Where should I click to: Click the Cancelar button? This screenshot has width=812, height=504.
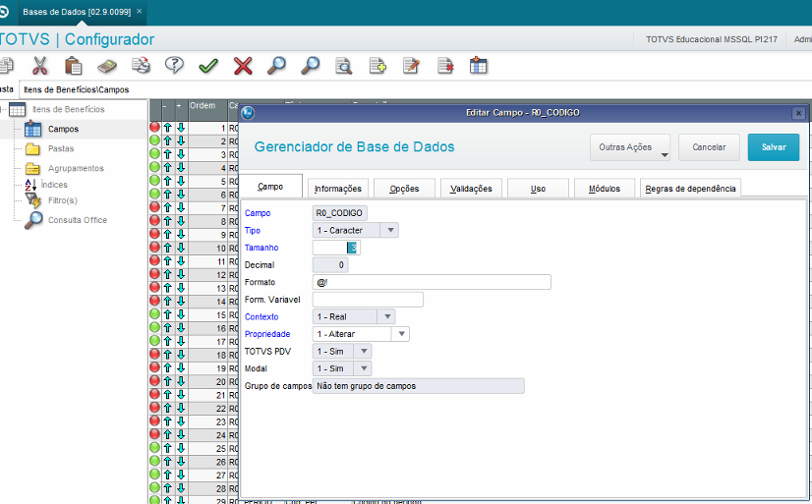(x=709, y=147)
